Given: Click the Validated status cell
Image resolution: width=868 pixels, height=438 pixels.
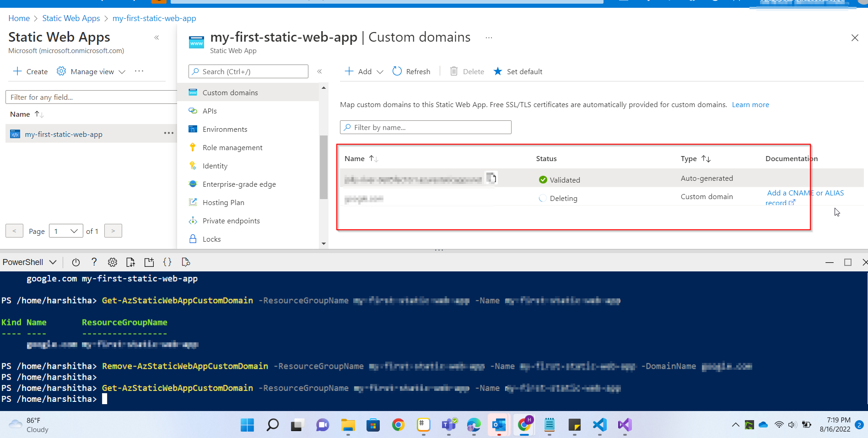Looking at the screenshot, I should click(x=560, y=180).
